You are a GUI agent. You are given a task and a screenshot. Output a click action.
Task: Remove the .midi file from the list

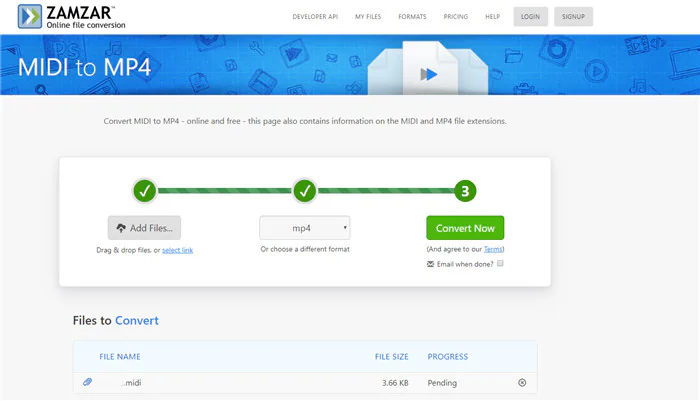click(522, 383)
